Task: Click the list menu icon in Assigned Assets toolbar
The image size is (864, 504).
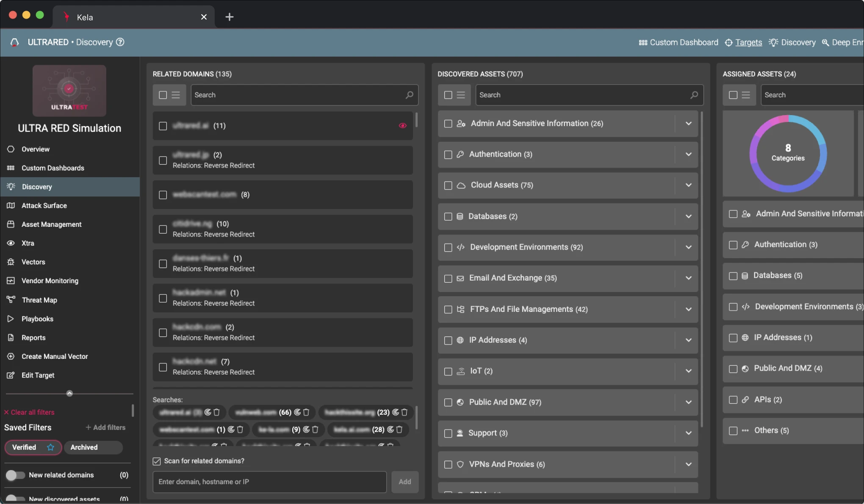Action: click(x=746, y=95)
